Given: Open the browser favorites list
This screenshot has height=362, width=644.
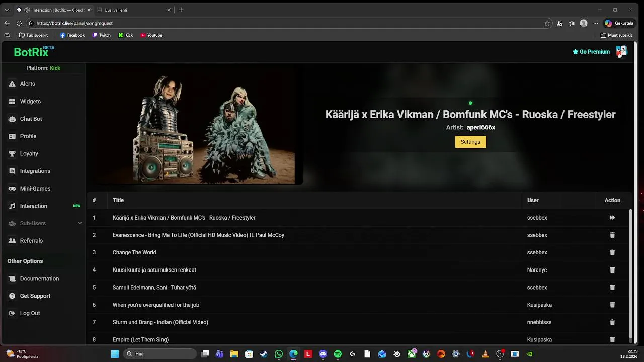Looking at the screenshot, I should (572, 23).
